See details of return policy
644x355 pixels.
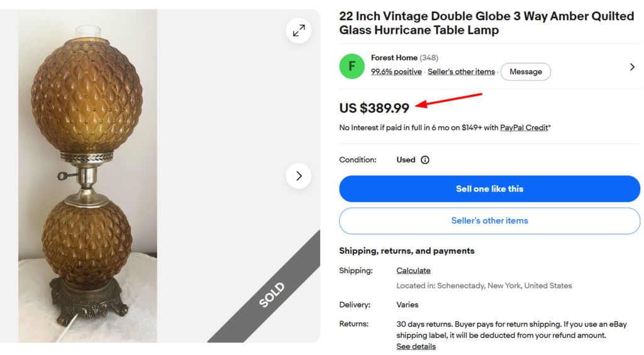(x=416, y=346)
